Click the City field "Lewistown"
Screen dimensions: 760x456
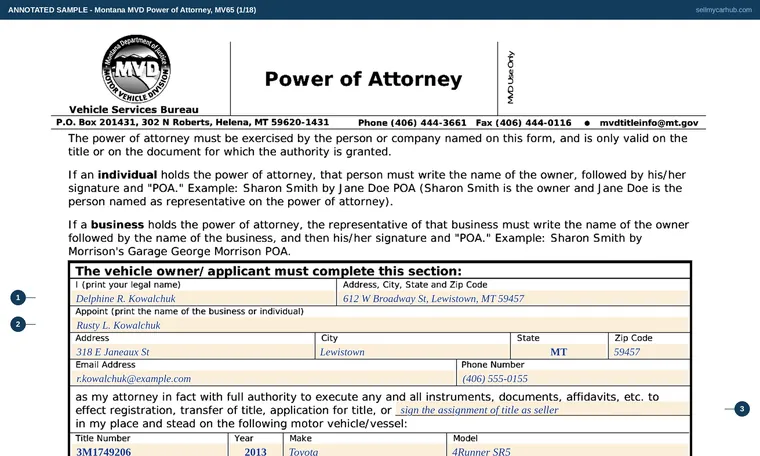413,352
